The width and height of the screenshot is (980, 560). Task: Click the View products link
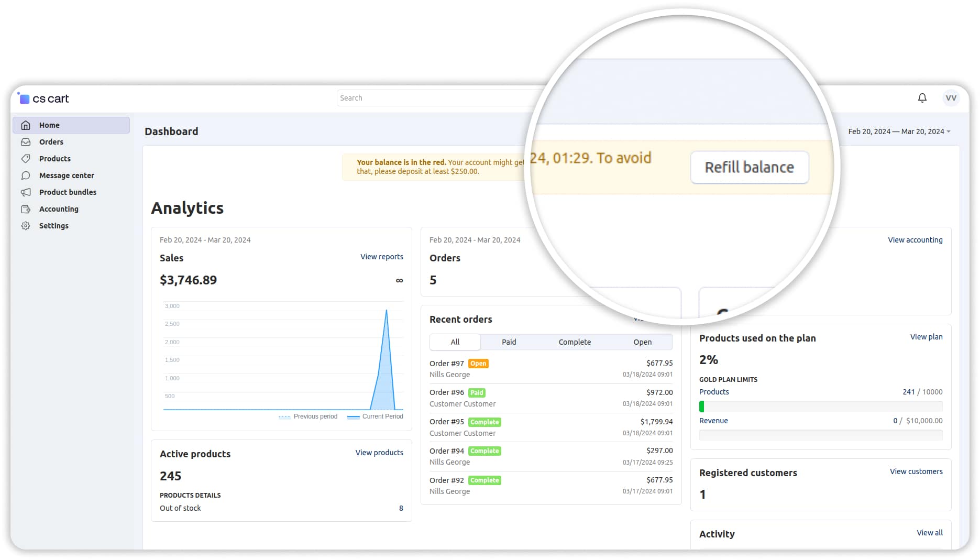pos(379,453)
